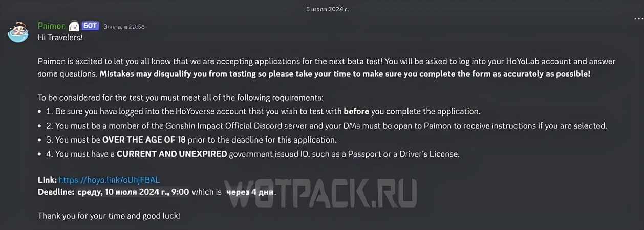Open the hoyo.link application URL
Viewport: 644px width, 230px height.
(109, 180)
